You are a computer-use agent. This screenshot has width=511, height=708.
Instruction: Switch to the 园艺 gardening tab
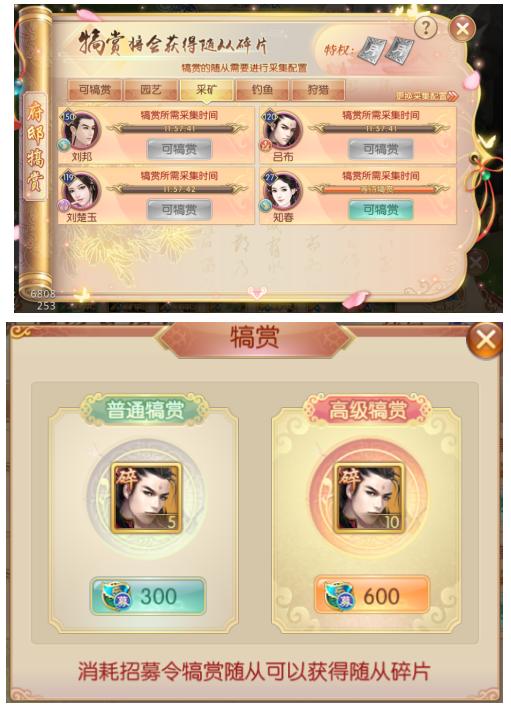[151, 90]
